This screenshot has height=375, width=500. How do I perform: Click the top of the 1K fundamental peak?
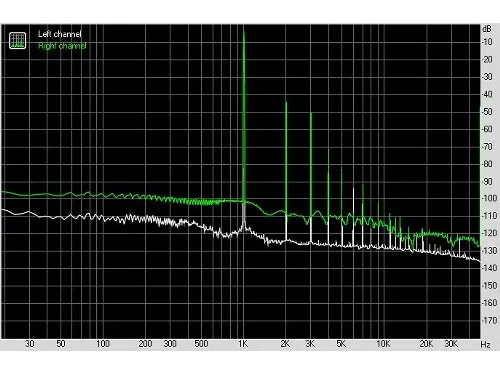click(244, 32)
